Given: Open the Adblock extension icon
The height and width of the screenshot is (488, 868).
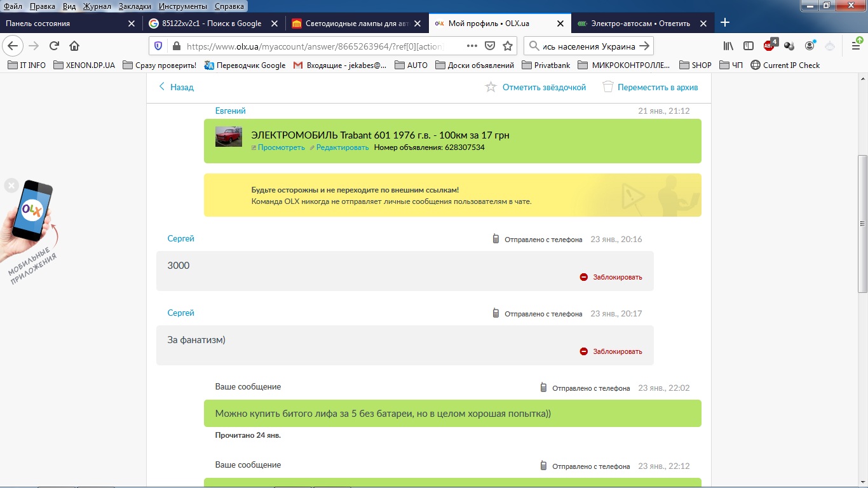Looking at the screenshot, I should [x=769, y=46].
